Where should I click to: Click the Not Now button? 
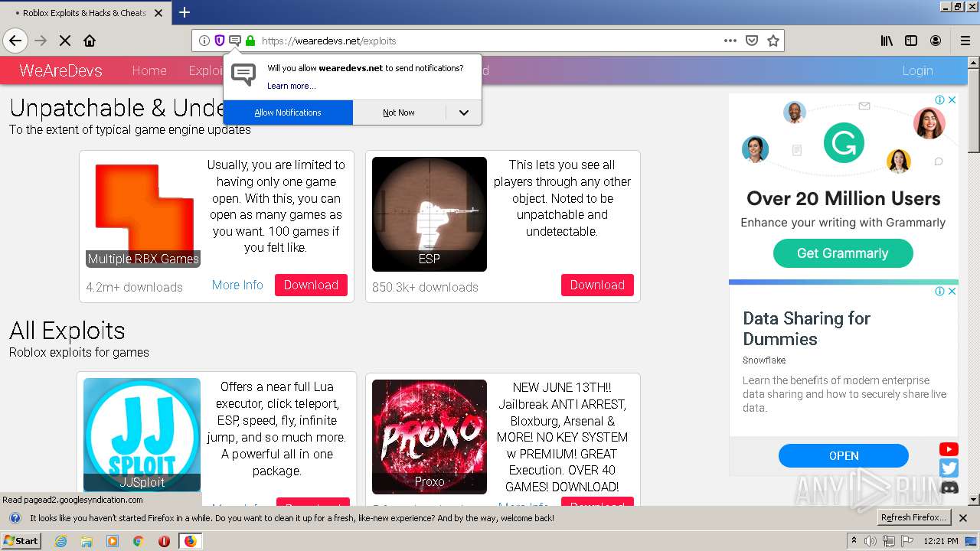click(x=399, y=112)
